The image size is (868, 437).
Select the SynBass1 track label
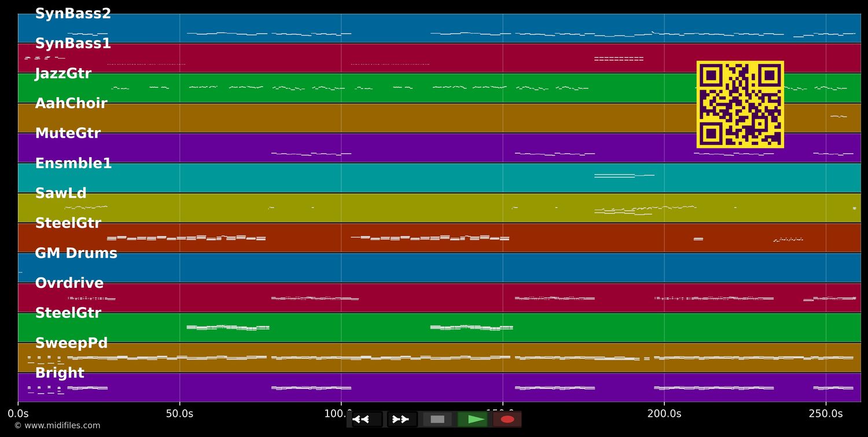(x=73, y=44)
